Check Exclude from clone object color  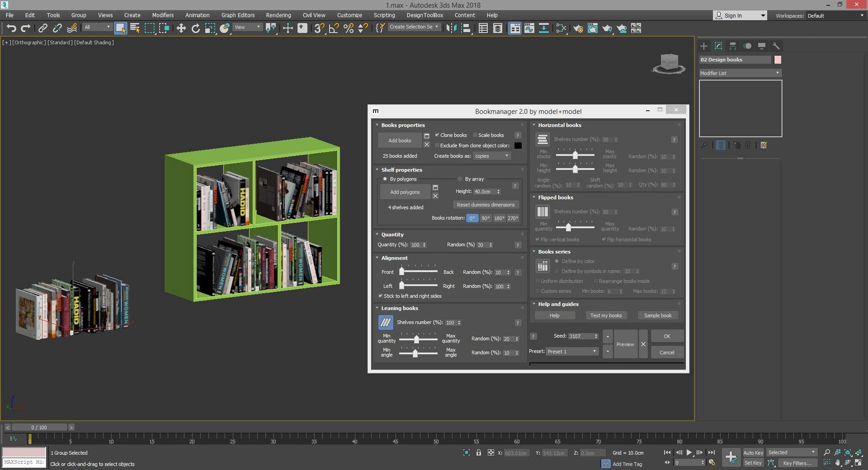click(437, 146)
